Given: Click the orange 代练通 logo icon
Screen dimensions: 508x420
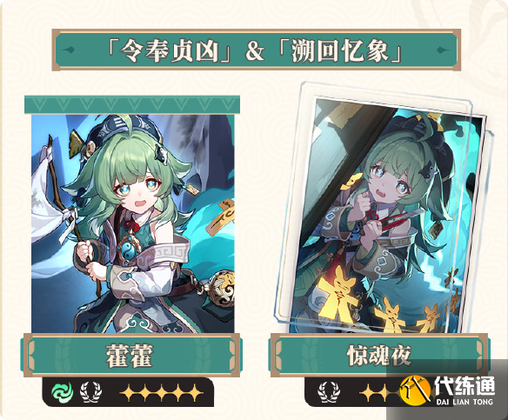Looking at the screenshot, I should pos(415,390).
